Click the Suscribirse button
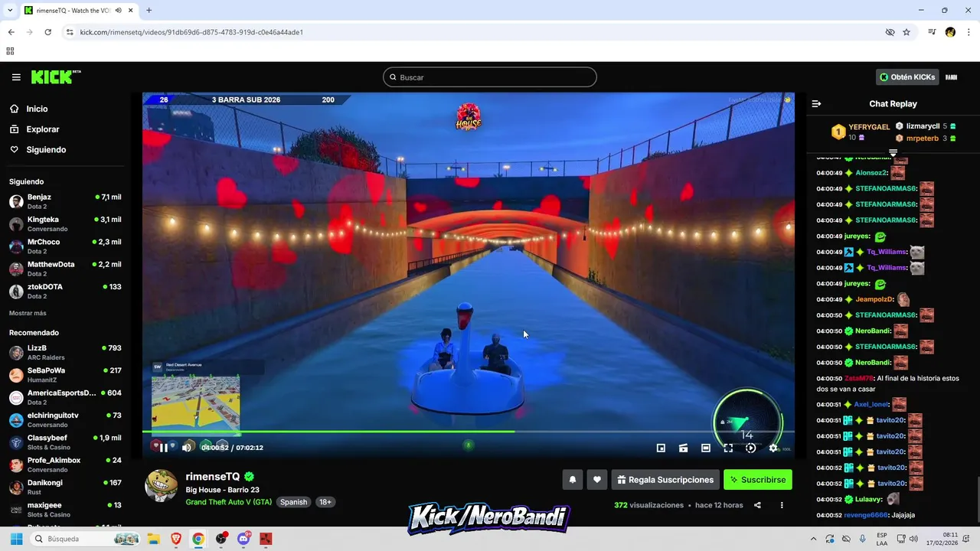The image size is (980, 551). click(758, 480)
